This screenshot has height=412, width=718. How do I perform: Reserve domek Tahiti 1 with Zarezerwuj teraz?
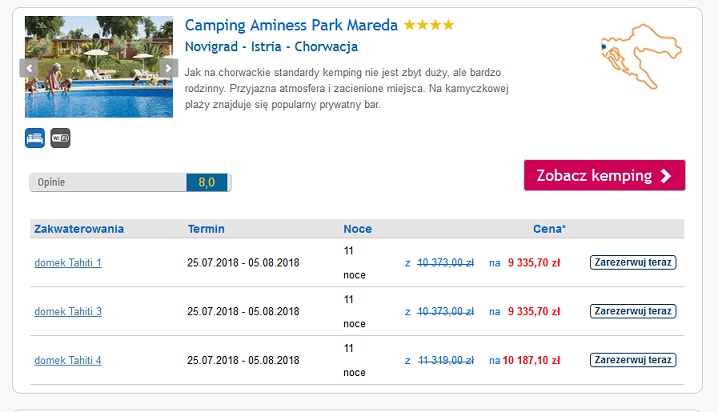pyautogui.click(x=633, y=263)
